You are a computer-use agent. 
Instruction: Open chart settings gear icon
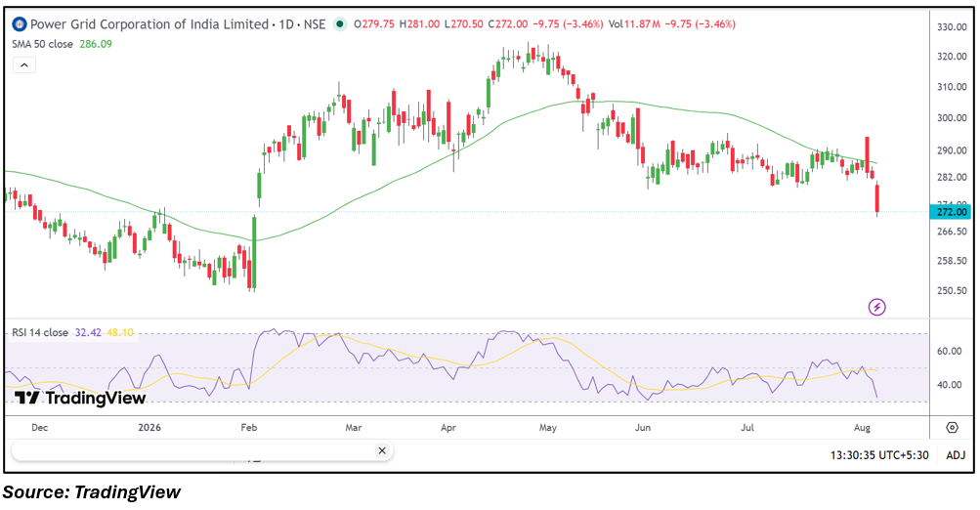[x=952, y=428]
